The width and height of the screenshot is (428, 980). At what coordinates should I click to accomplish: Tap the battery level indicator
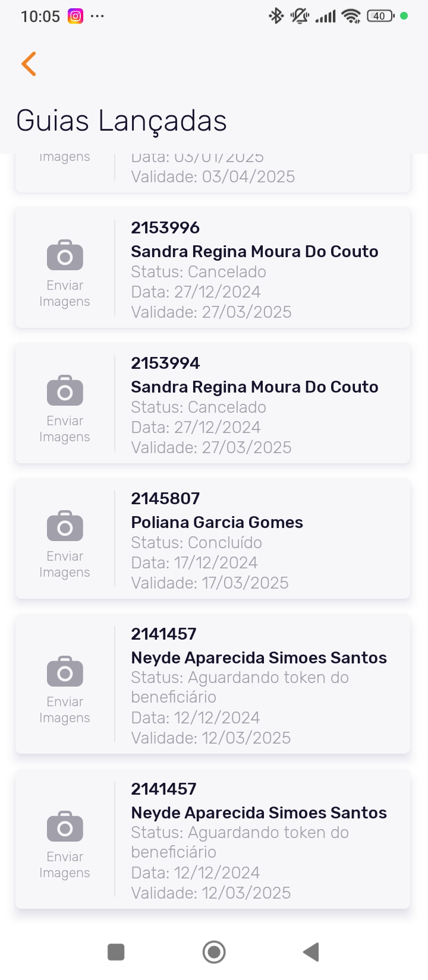tap(380, 16)
